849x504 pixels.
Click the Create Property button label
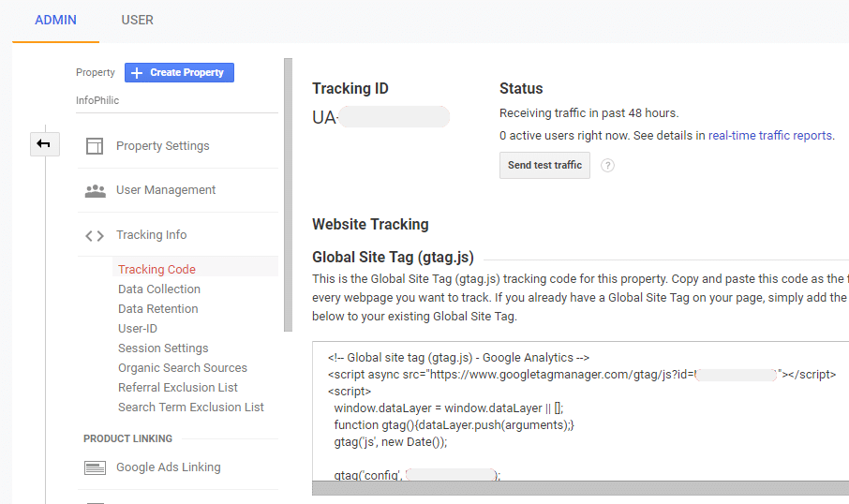[x=186, y=72]
